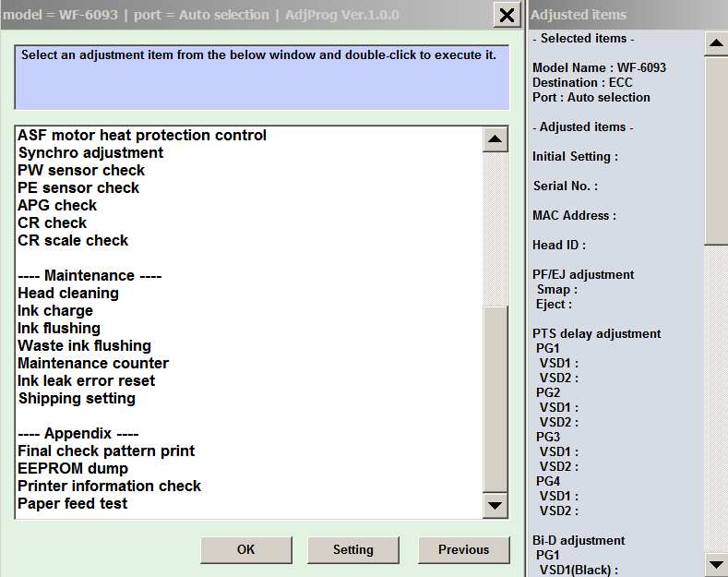Open the Setting button
728x577 pixels.
352,549
